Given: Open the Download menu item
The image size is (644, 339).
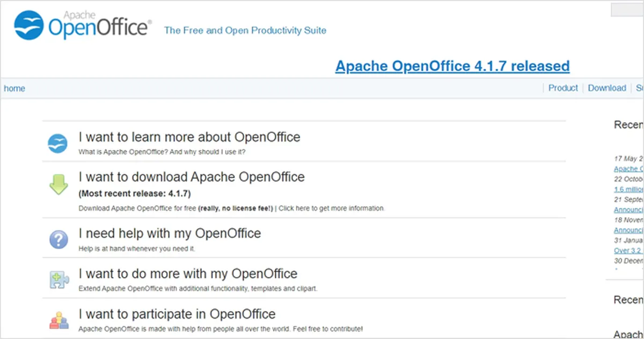Looking at the screenshot, I should point(607,88).
